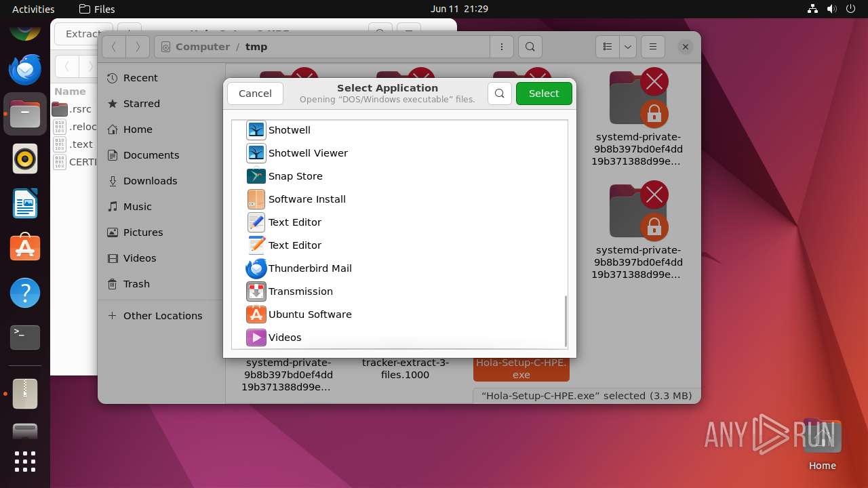Open Starred in sidebar
The image size is (868, 488).
(x=161, y=104)
